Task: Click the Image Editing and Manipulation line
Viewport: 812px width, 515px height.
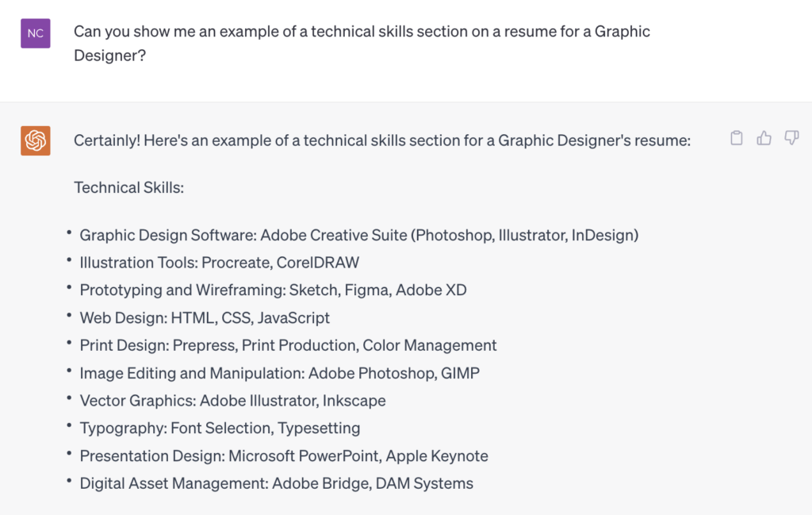Action: 279,373
